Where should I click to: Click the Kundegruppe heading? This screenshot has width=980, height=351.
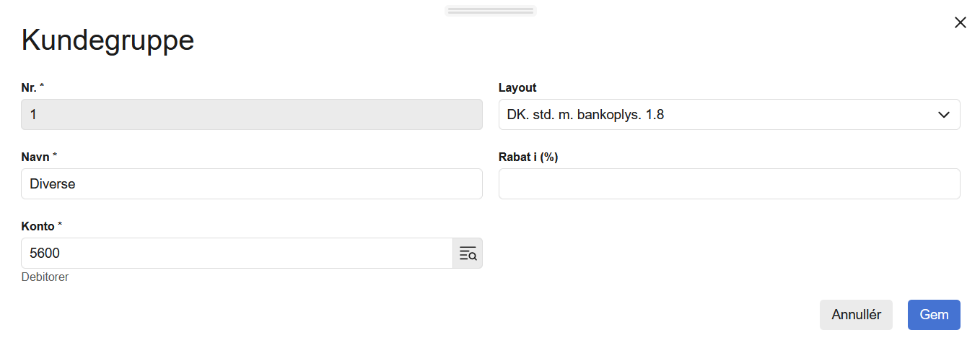pyautogui.click(x=108, y=40)
